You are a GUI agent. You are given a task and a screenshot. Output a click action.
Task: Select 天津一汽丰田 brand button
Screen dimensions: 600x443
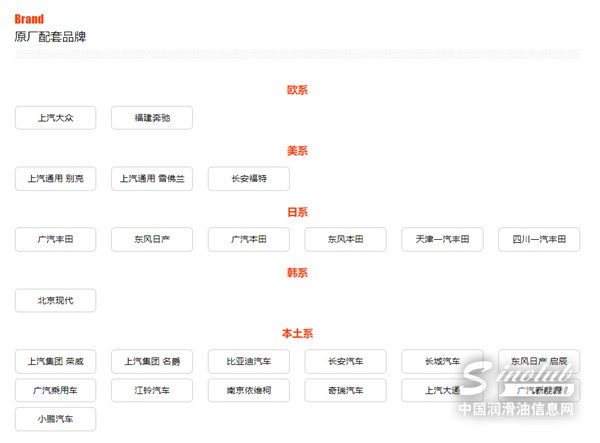click(x=442, y=239)
